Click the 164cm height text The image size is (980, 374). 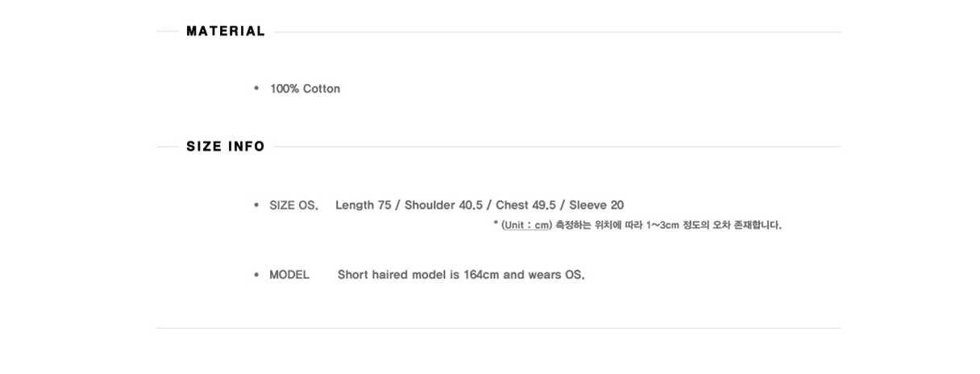(482, 275)
